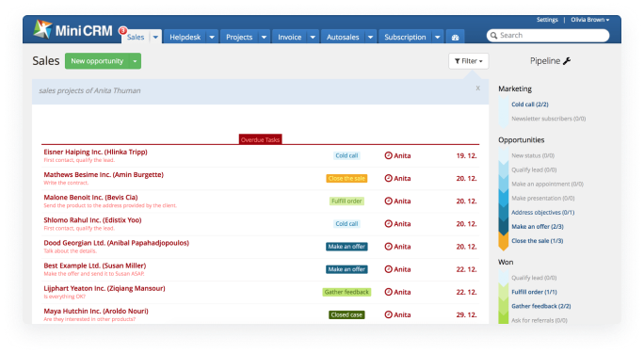The image size is (644, 354).
Task: Click clock icon in Lijphart Yeaton row
Action: [x=388, y=292]
